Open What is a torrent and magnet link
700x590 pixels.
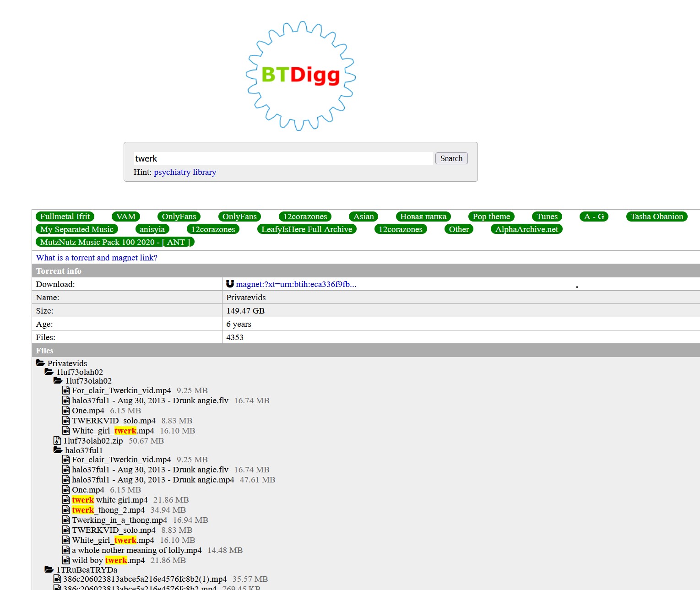97,258
